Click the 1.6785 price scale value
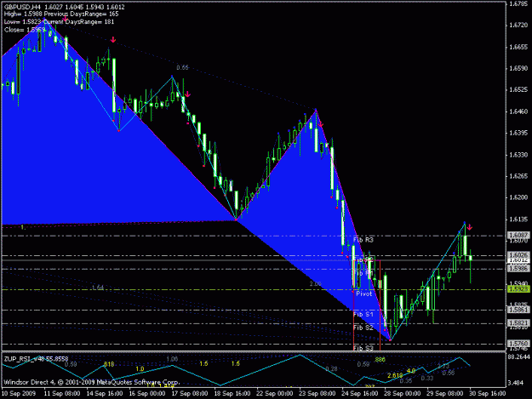 [518, 4]
